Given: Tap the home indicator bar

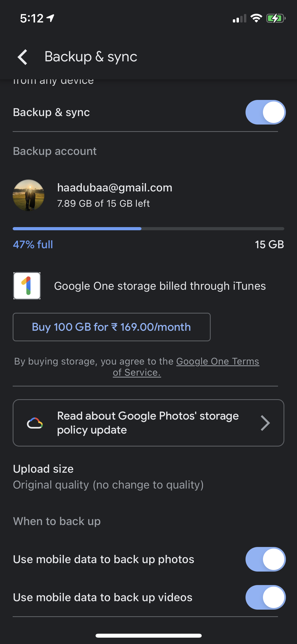Looking at the screenshot, I should point(148,636).
